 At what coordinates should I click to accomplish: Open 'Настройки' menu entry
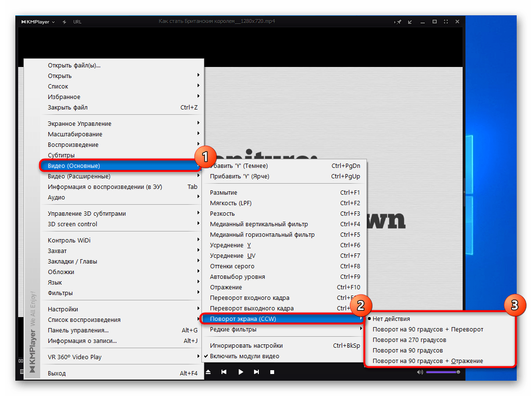click(x=121, y=309)
